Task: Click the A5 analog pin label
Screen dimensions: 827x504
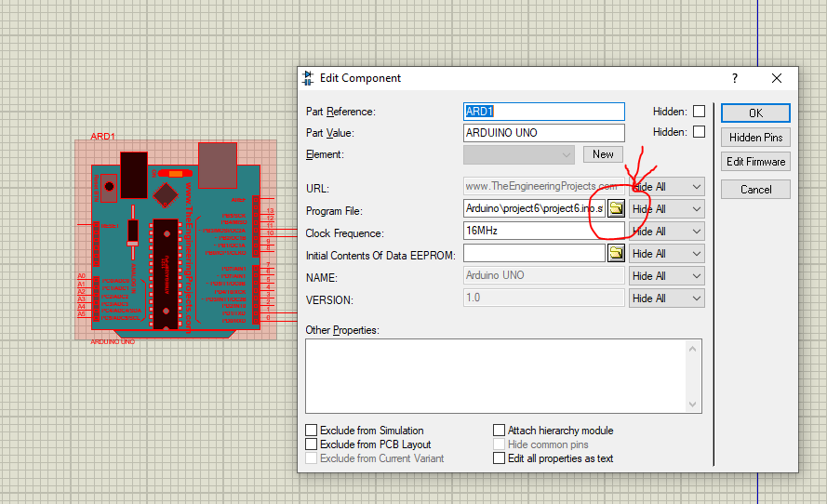Action: 81,313
